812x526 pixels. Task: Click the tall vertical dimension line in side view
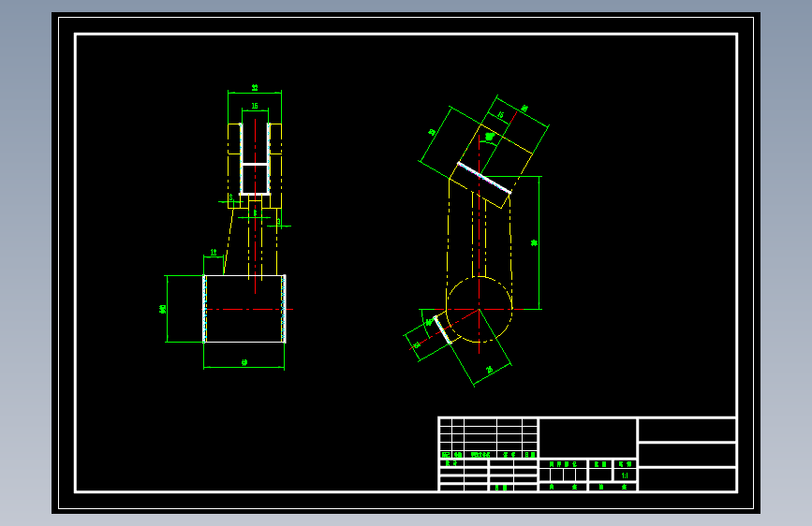tap(539, 242)
